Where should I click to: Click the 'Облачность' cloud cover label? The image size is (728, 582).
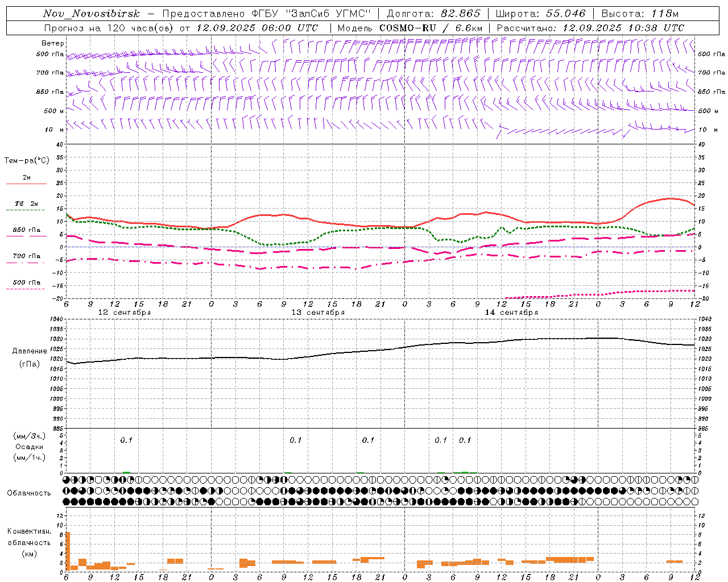(x=29, y=493)
